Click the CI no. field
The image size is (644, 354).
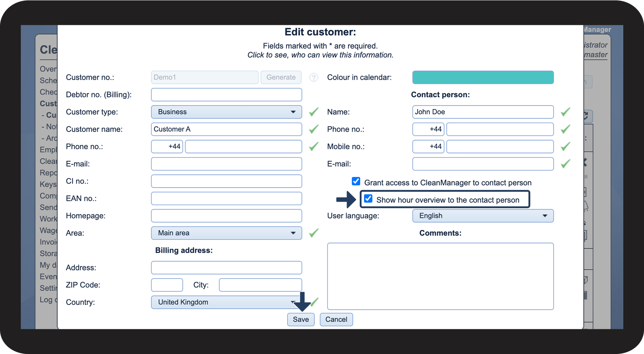click(x=226, y=181)
